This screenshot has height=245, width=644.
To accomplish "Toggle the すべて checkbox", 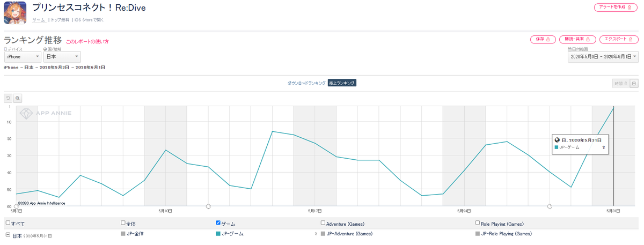I will point(8,223).
